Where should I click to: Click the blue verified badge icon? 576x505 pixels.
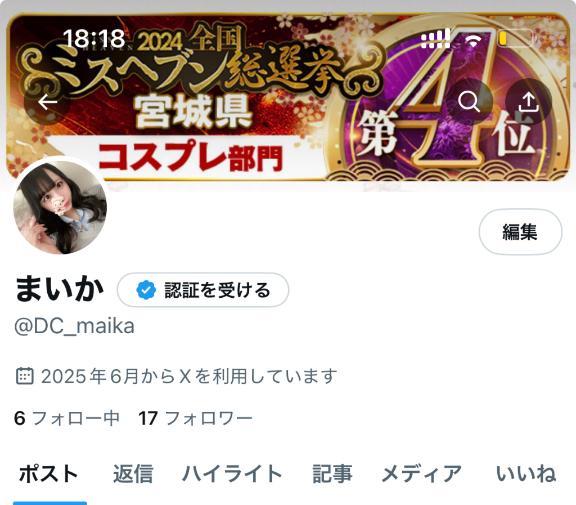146,290
